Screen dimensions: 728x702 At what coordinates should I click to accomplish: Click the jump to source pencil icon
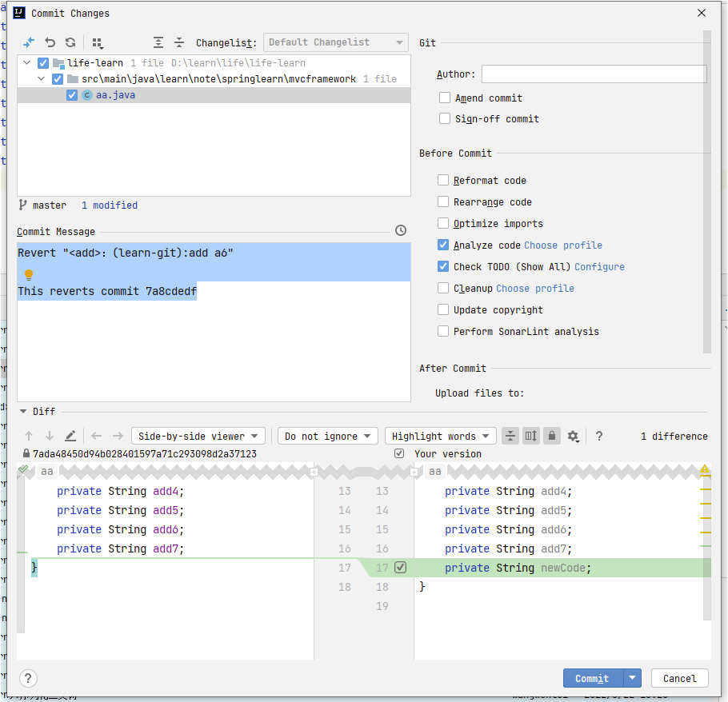70,436
